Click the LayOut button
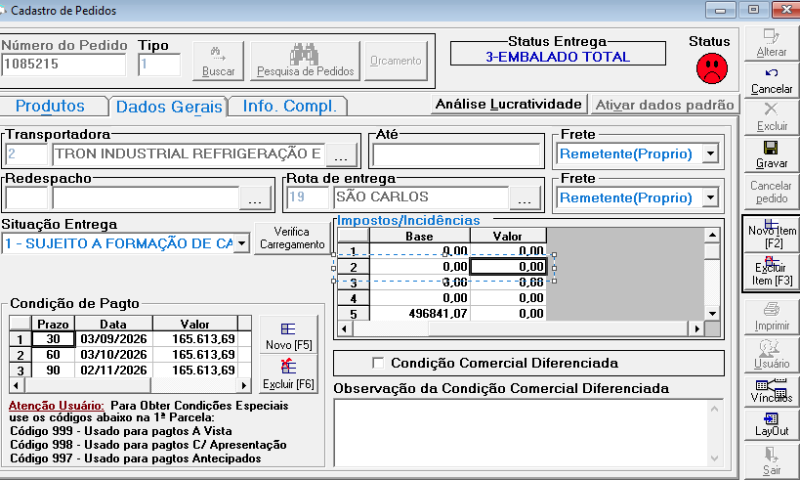800x480 pixels. tap(771, 425)
